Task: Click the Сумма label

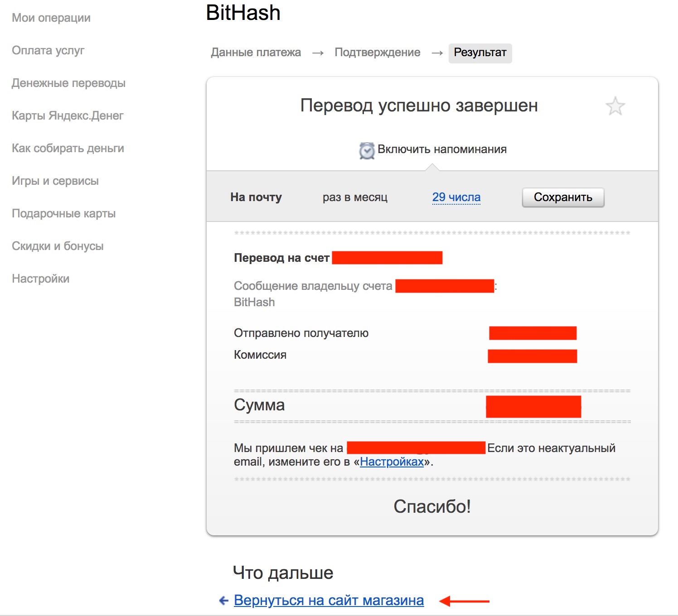Action: tap(259, 404)
